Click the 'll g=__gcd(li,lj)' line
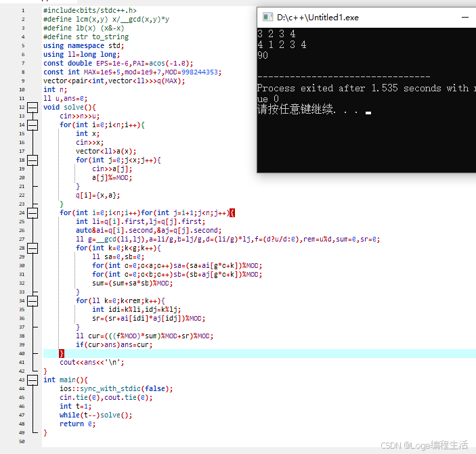The width and height of the screenshot is (476, 454). [x=228, y=240]
